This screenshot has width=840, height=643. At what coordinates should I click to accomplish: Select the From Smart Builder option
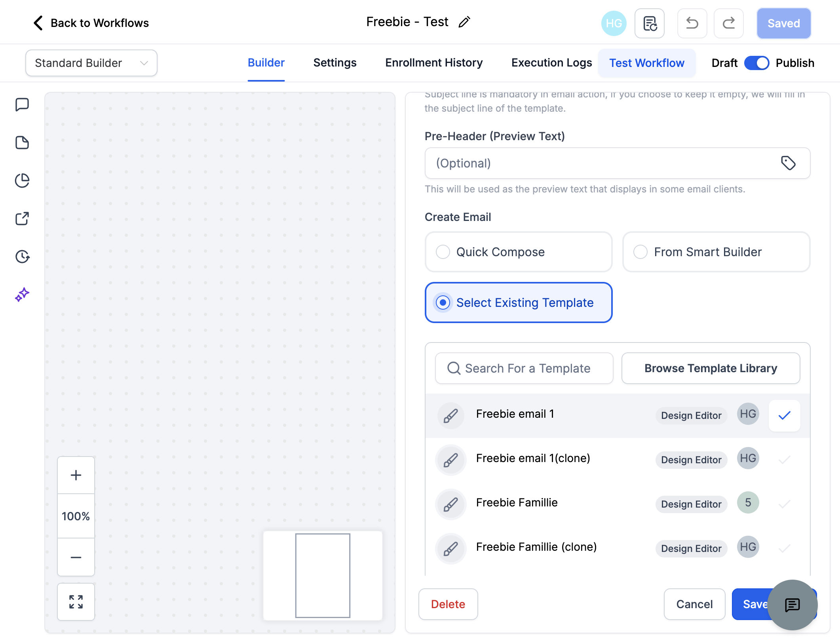[x=716, y=252]
